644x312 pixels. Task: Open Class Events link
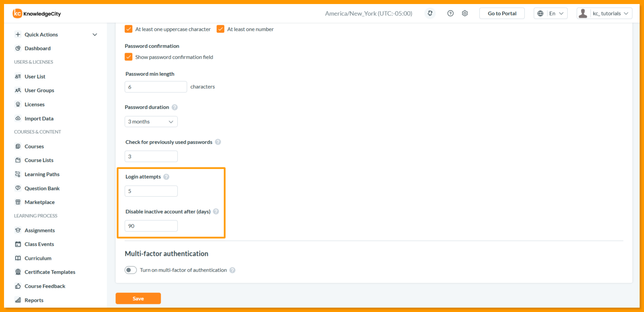pyautogui.click(x=39, y=244)
